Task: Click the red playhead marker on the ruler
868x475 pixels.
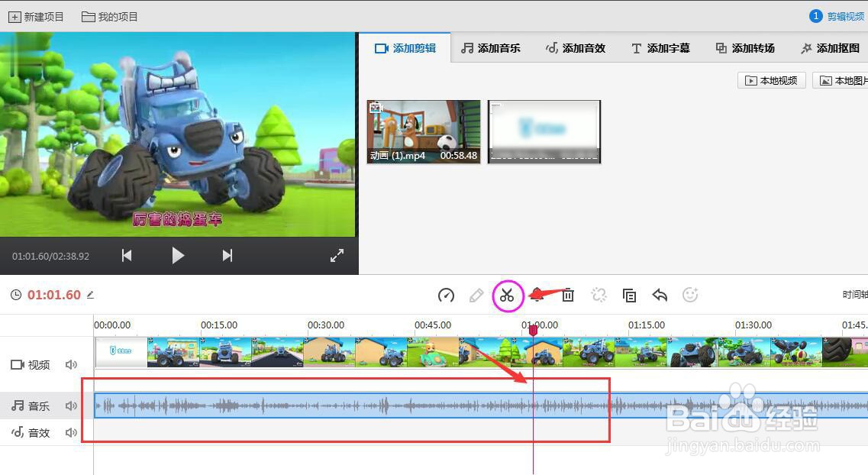Action: click(x=533, y=331)
